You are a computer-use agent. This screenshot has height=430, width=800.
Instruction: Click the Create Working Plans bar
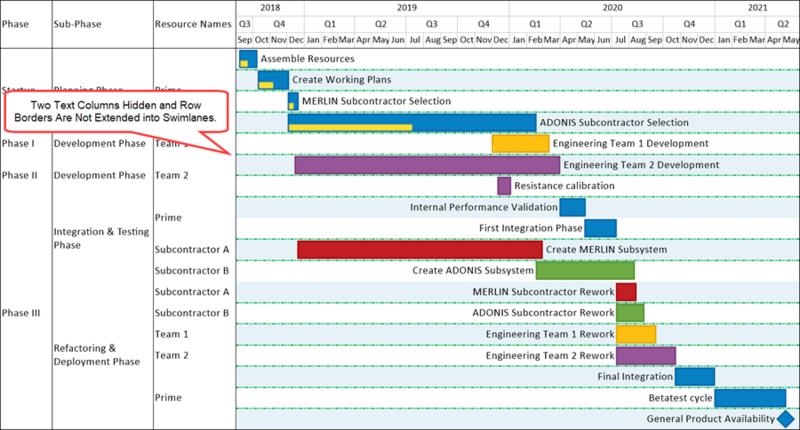point(273,80)
